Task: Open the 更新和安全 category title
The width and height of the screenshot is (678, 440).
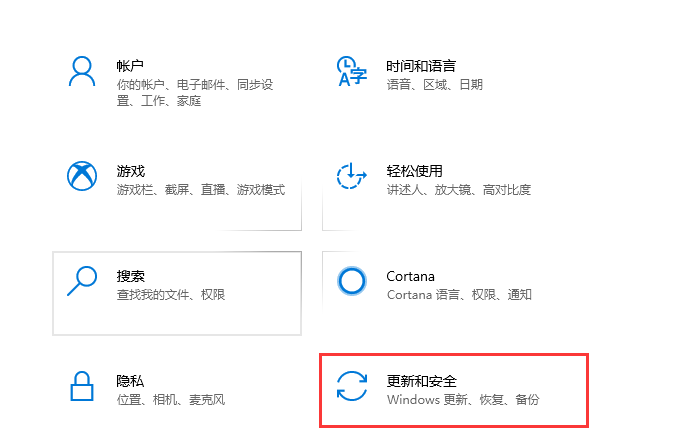Action: [x=421, y=381]
